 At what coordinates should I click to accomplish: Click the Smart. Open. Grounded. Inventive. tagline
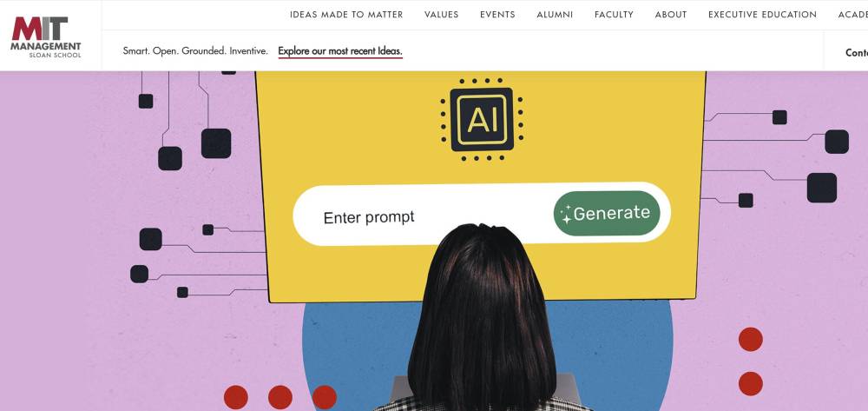(195, 51)
